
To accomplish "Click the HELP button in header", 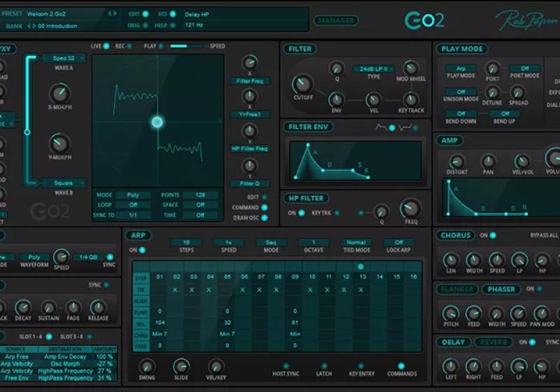I will [173, 25].
